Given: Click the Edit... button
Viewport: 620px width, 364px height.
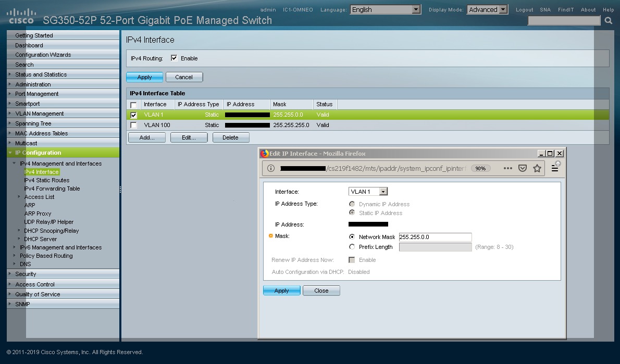Looking at the screenshot, I should tap(189, 137).
